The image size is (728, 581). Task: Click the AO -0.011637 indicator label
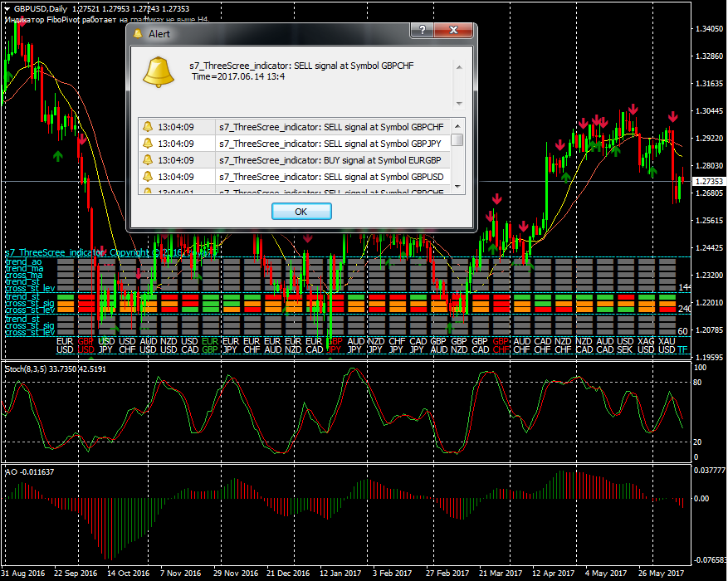29,472
